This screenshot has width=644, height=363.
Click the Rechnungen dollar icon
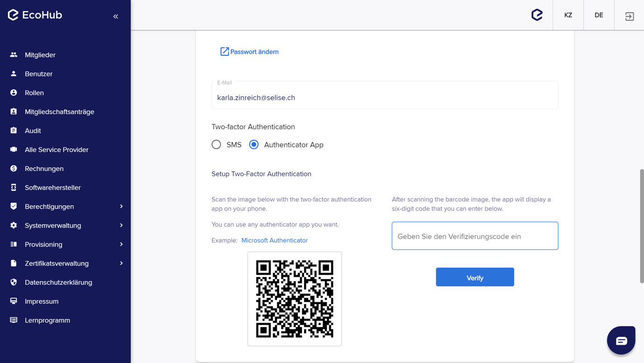point(14,168)
